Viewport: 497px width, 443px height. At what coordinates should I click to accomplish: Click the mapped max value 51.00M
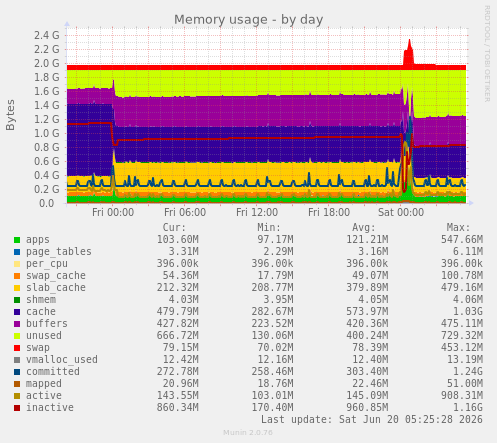click(x=465, y=384)
